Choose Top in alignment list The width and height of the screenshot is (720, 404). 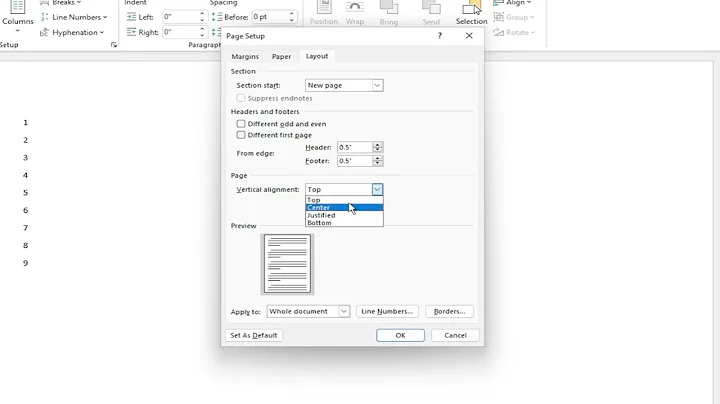click(344, 200)
